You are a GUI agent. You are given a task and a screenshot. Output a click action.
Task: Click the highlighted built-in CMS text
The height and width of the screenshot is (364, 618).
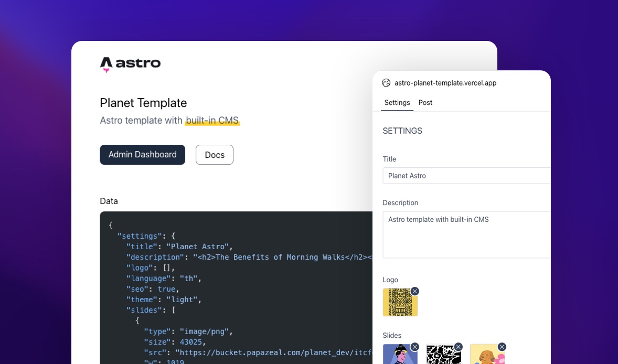[212, 120]
